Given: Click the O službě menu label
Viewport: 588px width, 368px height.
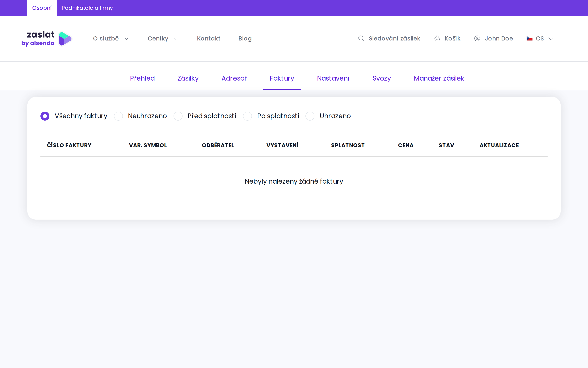Looking at the screenshot, I should [106, 38].
